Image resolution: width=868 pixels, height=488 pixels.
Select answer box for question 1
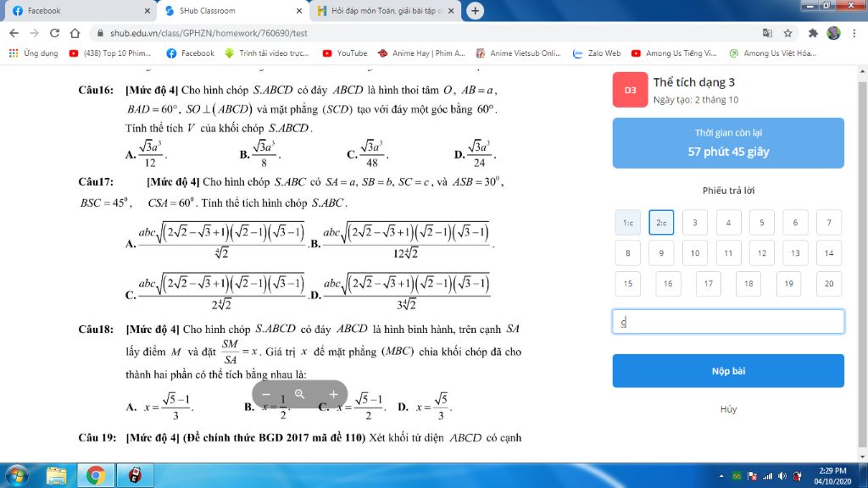pos(628,223)
